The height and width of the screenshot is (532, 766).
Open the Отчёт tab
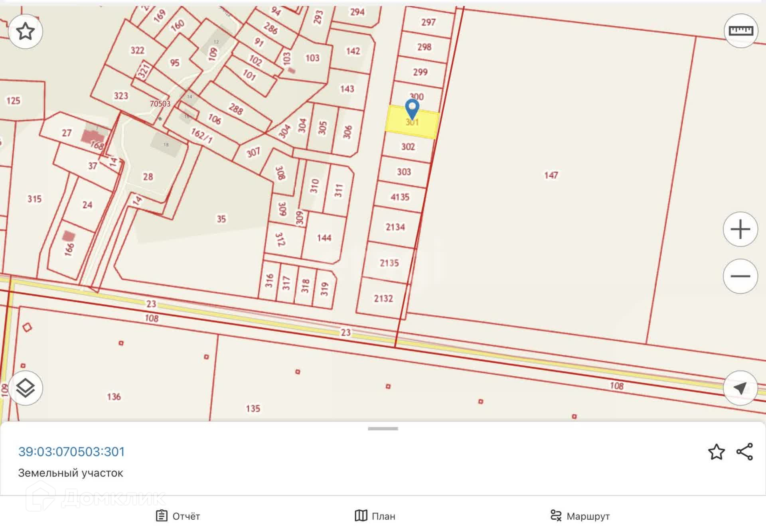178,516
